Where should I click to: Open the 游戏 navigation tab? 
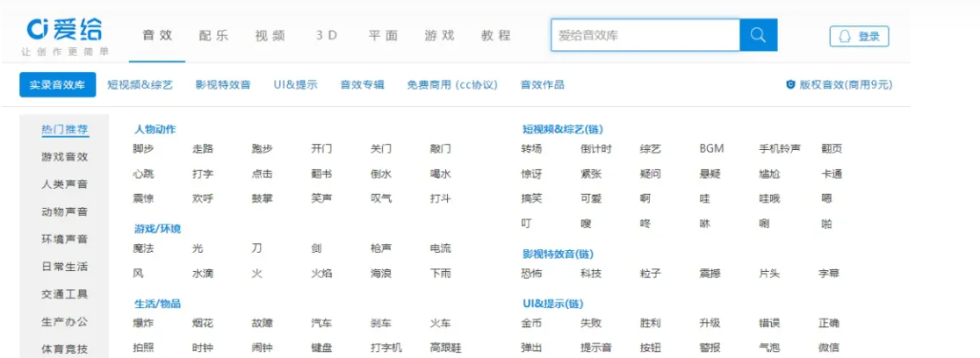click(439, 36)
